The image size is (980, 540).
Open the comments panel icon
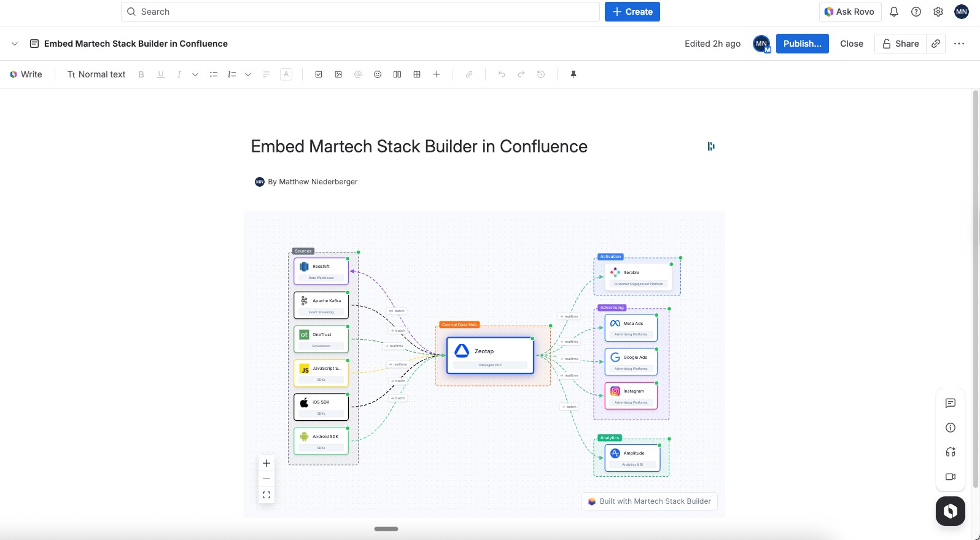(951, 403)
